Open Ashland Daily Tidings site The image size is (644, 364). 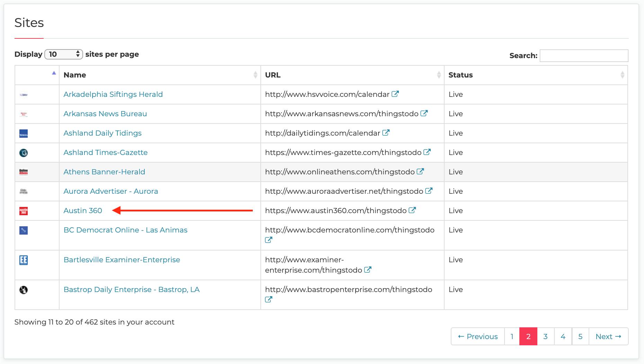pyautogui.click(x=102, y=133)
